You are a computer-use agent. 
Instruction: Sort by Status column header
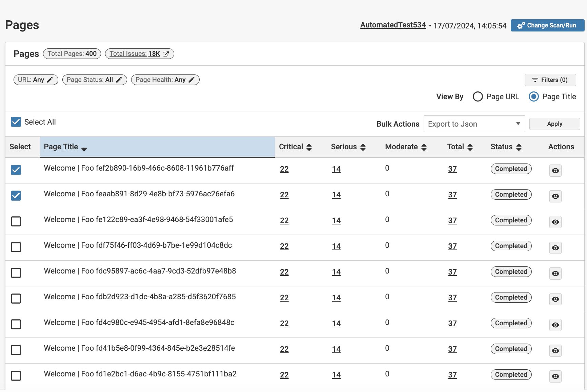519,147
